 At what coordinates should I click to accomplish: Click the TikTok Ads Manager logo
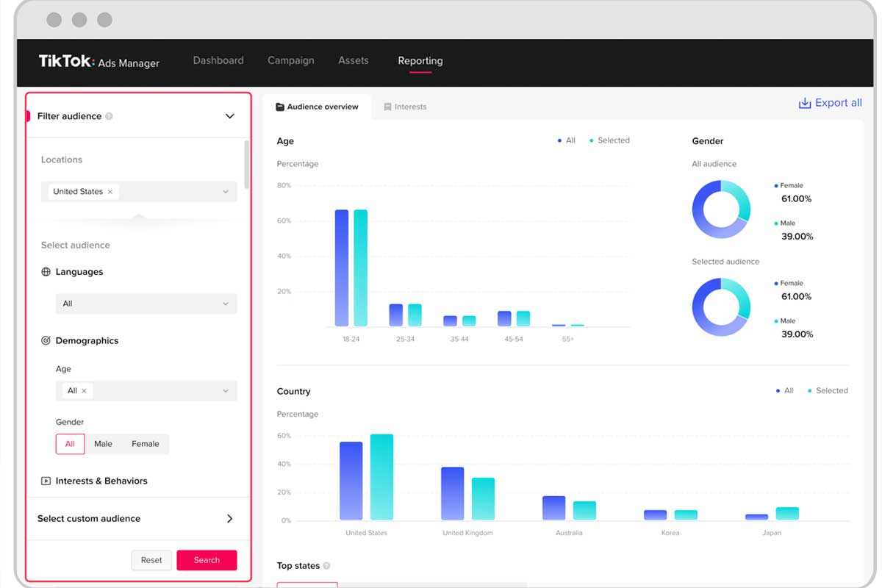click(99, 62)
